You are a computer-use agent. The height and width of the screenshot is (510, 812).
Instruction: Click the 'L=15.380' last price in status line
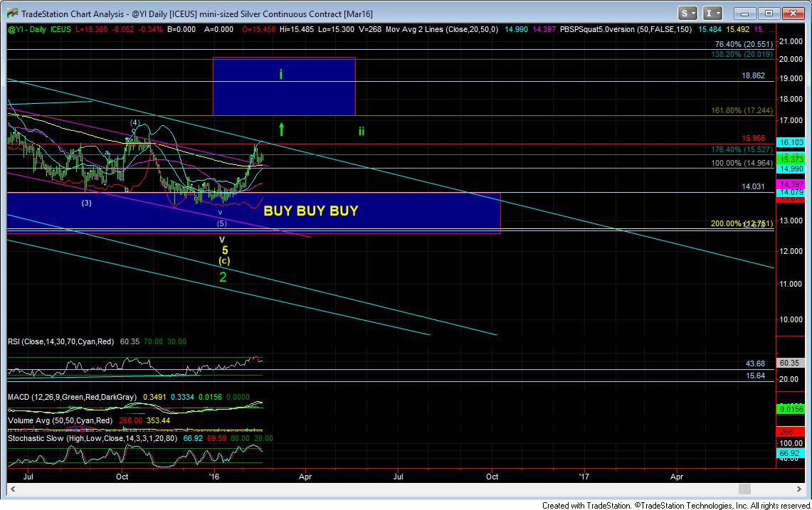point(92,29)
